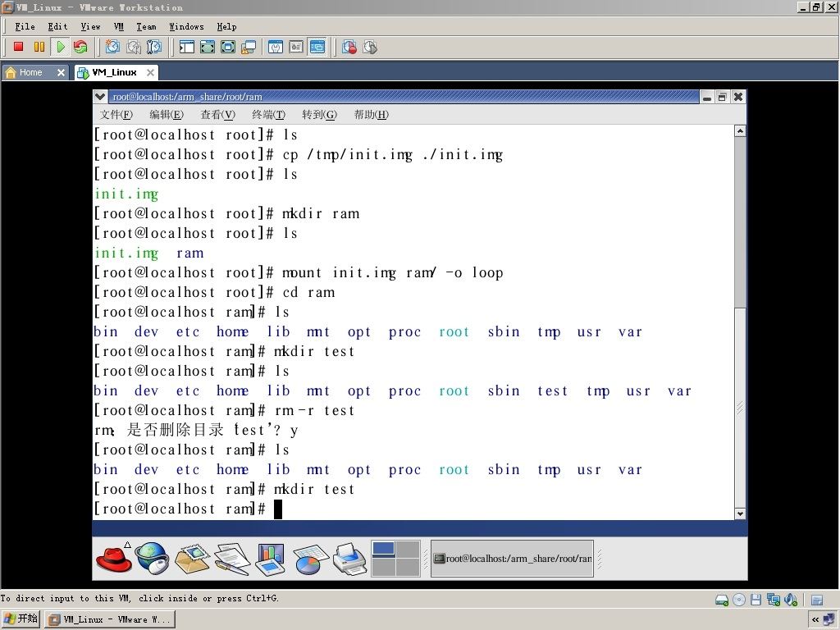840x630 pixels.
Task: Click the appliance view toolbar icon
Action: point(296,47)
